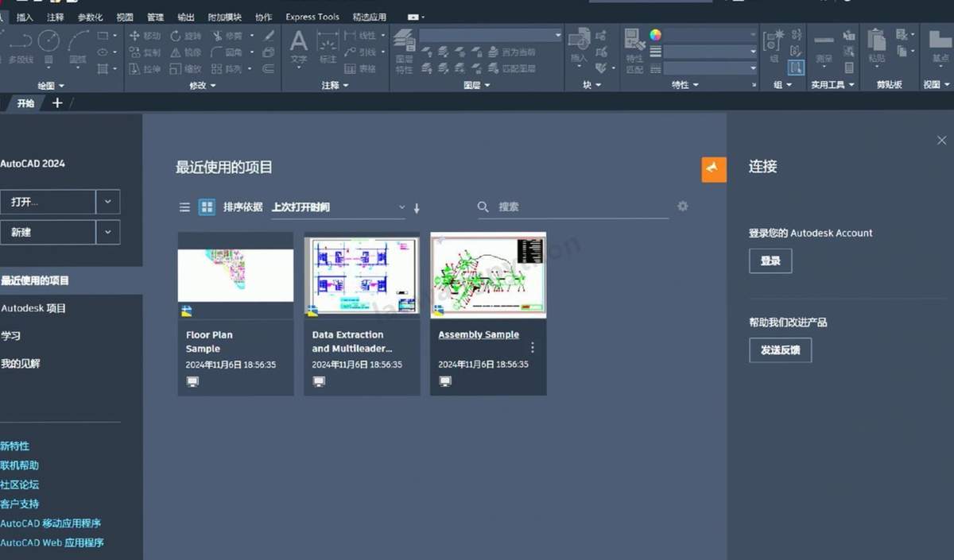Toggle the highlighted group selection icon
This screenshot has width=954, height=560.
pos(796,68)
